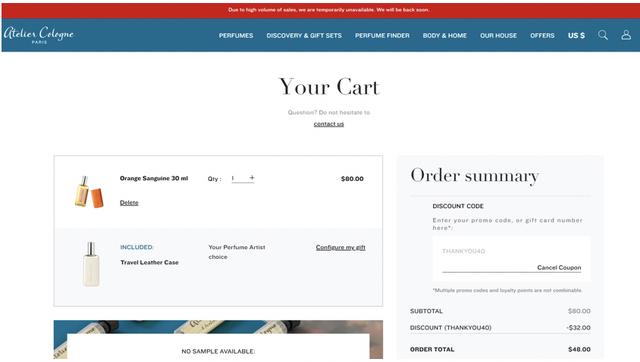Click the Orange Sanguine 30 ml title
The width and height of the screenshot is (640, 362).
(154, 178)
